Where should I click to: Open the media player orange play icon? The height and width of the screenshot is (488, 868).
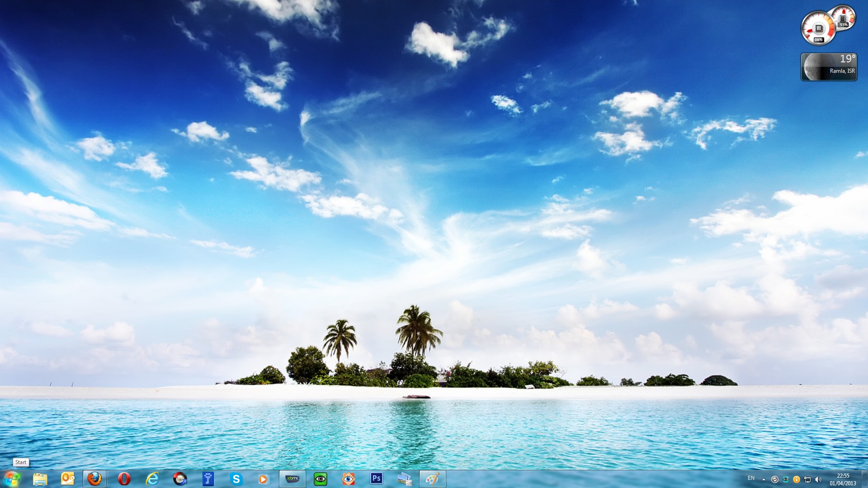click(264, 479)
